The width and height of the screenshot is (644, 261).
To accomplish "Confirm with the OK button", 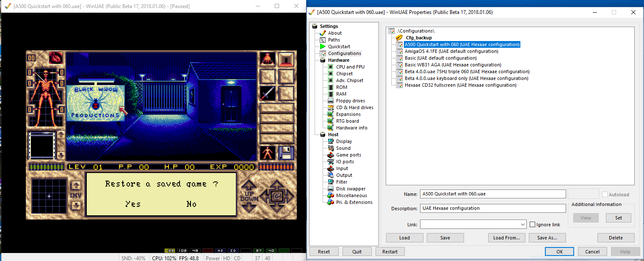I will pyautogui.click(x=559, y=252).
